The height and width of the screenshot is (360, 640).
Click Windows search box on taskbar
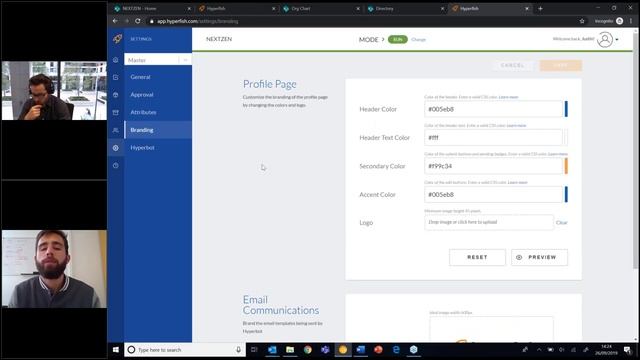tap(185, 350)
